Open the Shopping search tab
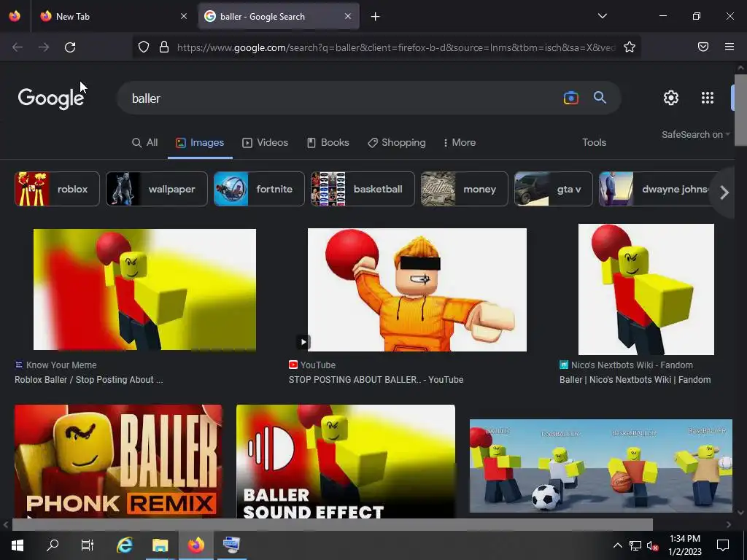The image size is (747, 560). point(396,142)
